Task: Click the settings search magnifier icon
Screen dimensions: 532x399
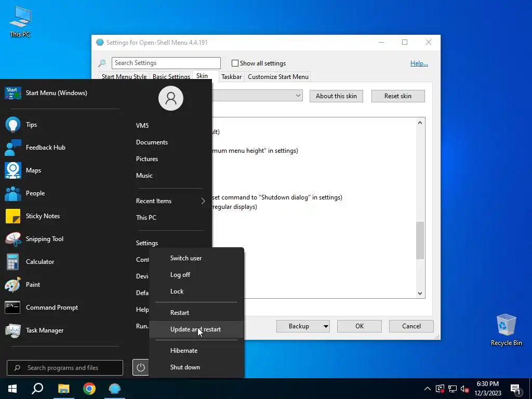Action: pos(102,63)
